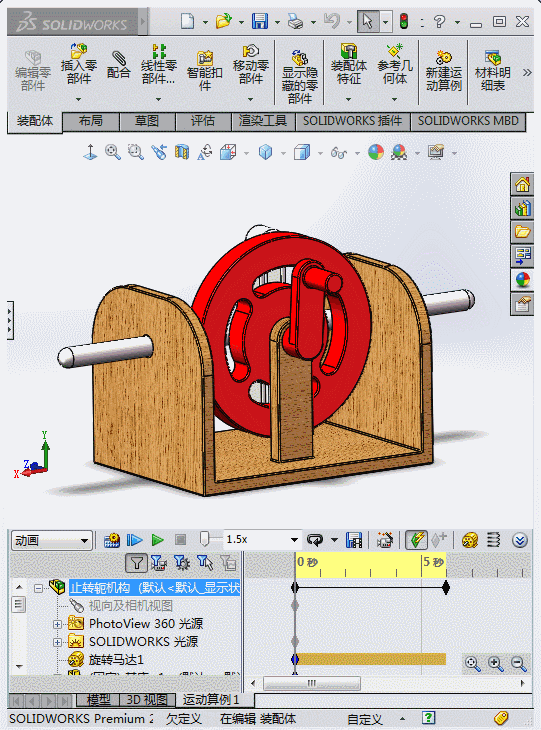Viewport: 541px width, 730px height.
Task: Click 智能扣件 (Smart Fasteners)
Action: 204,70
